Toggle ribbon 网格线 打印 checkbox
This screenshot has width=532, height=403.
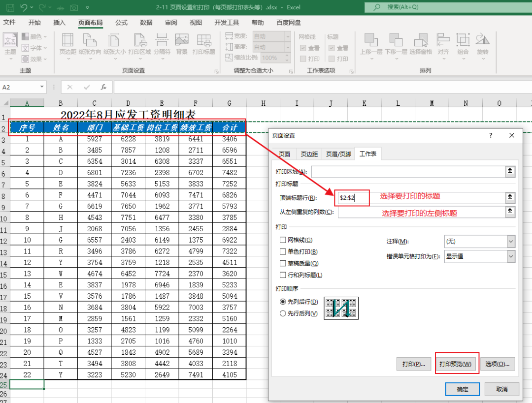303,59
